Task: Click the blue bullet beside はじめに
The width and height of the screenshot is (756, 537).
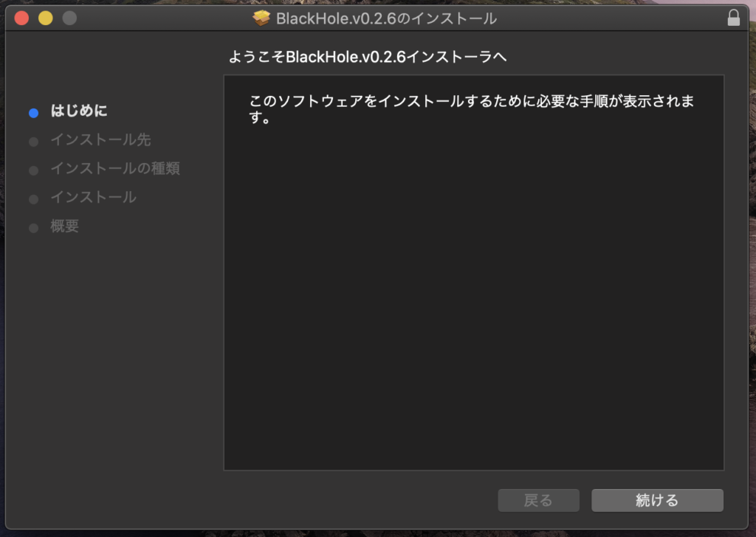Action: click(33, 113)
